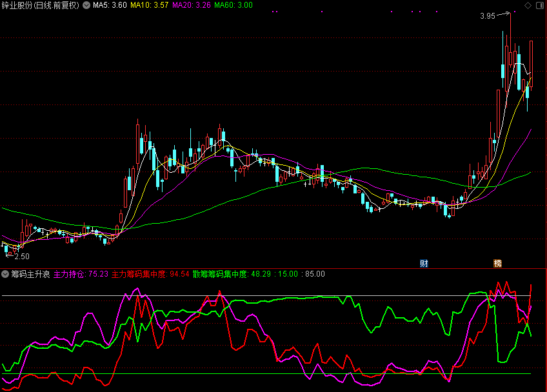Click the diamond icon at top right

(x=528, y=5)
